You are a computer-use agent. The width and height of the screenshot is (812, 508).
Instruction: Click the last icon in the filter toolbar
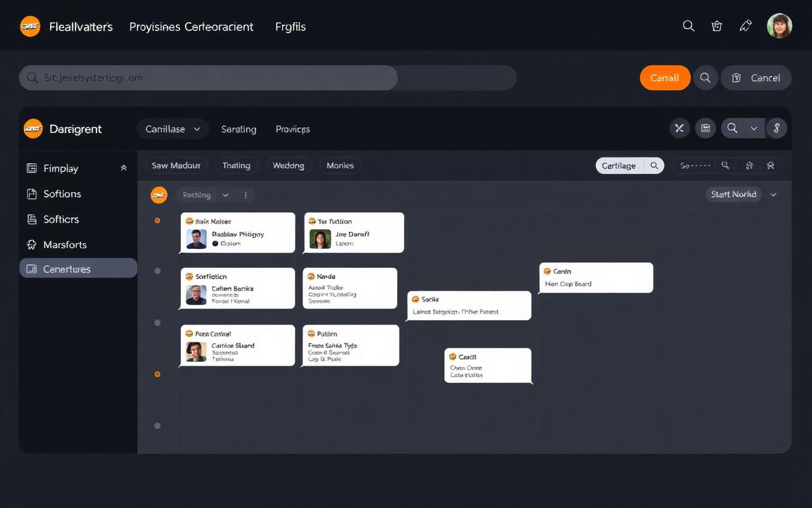(771, 166)
